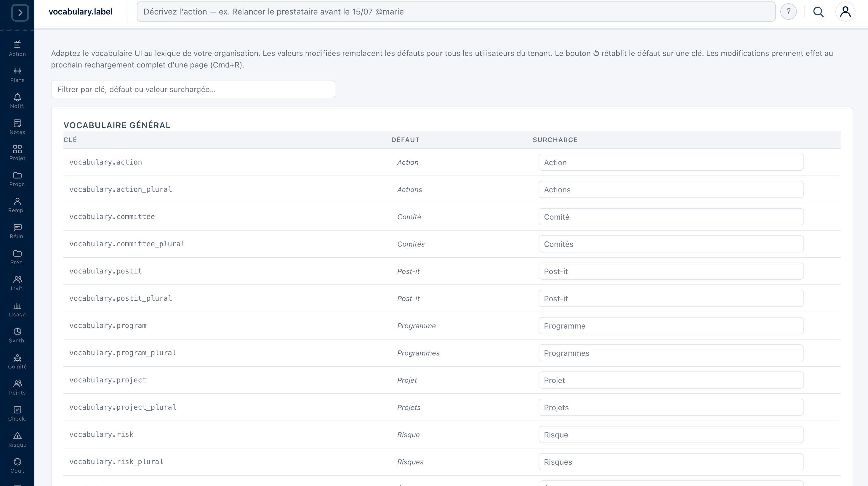Select the vocabulary.postit key text

pos(105,271)
